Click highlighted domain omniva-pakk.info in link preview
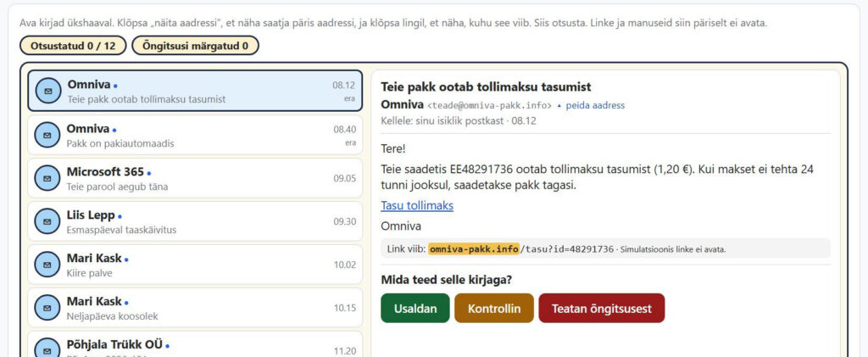The image size is (868, 357). tap(474, 249)
